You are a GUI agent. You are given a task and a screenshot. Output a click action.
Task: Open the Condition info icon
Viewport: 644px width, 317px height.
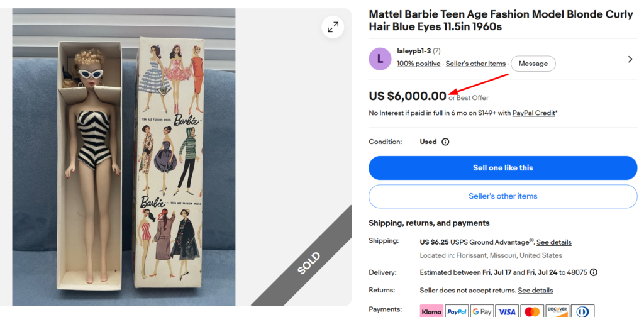[445, 142]
